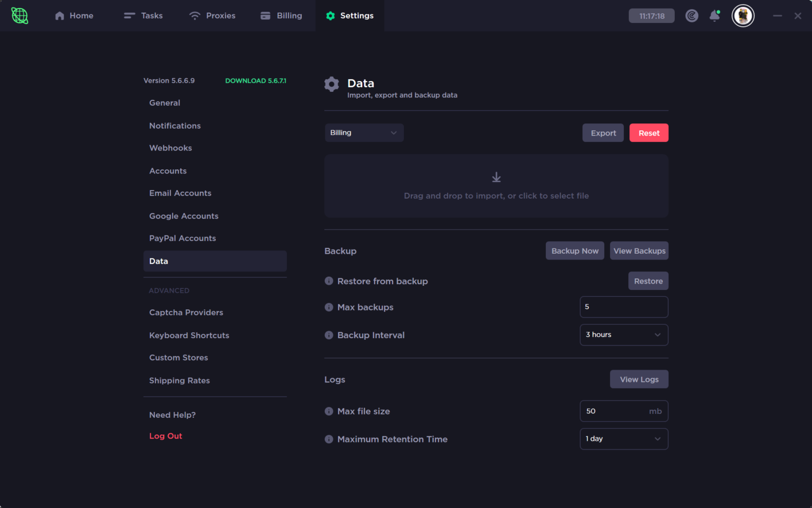Click the Need Help? link
Image resolution: width=812 pixels, height=508 pixels.
tap(172, 415)
